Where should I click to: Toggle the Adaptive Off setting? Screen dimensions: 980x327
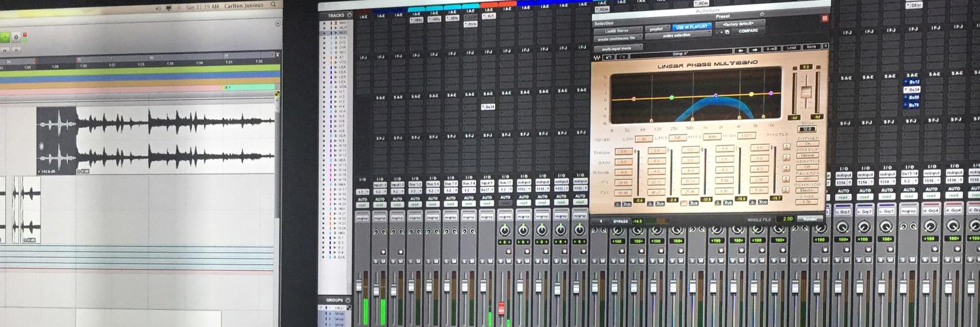(808, 167)
